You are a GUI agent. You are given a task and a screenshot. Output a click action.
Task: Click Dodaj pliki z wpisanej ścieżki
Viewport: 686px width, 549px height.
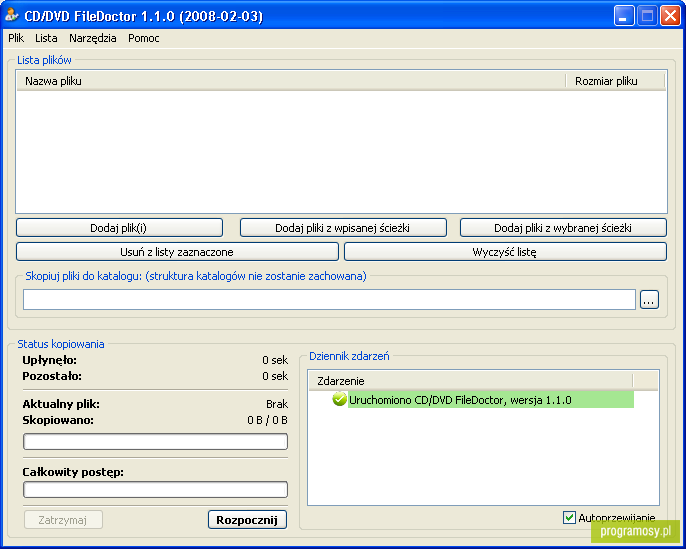pyautogui.click(x=343, y=228)
